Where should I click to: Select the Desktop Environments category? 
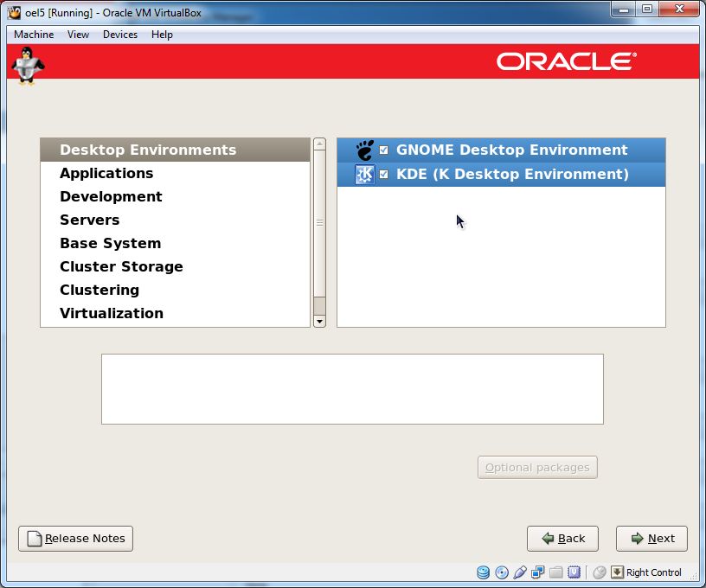click(x=175, y=150)
